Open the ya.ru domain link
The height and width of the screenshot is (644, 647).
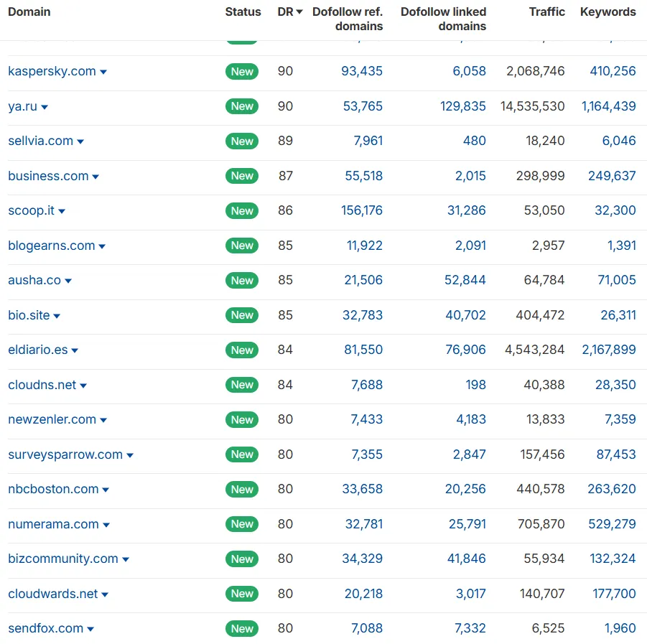point(23,106)
